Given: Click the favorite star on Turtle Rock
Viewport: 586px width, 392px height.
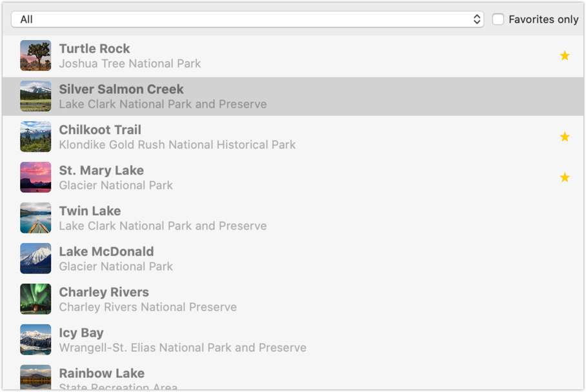Looking at the screenshot, I should click(565, 56).
